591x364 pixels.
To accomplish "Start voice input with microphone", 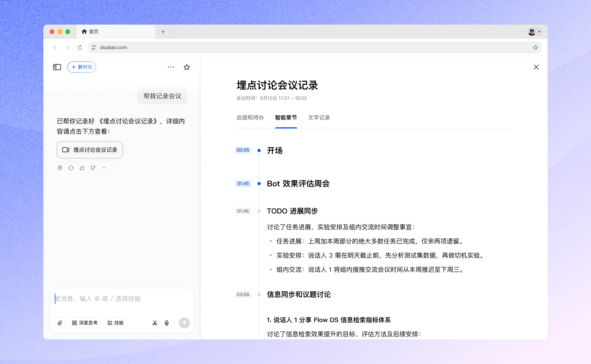I will point(167,323).
